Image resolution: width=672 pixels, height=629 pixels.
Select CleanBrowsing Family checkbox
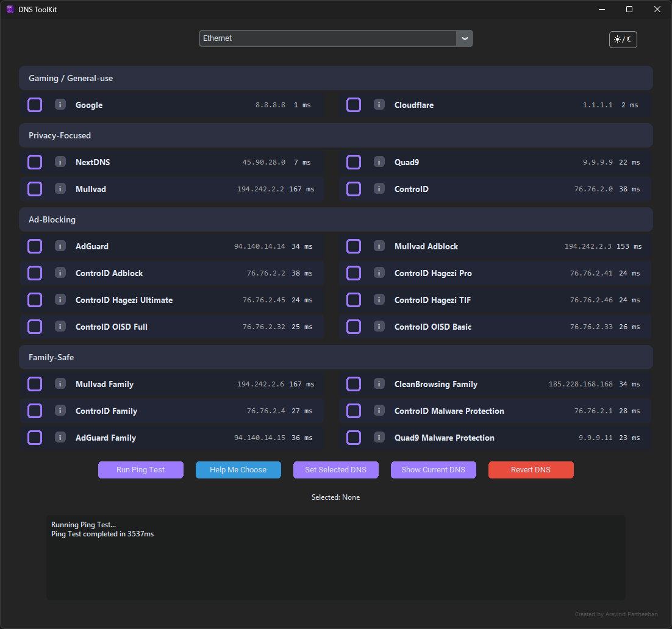tap(354, 385)
